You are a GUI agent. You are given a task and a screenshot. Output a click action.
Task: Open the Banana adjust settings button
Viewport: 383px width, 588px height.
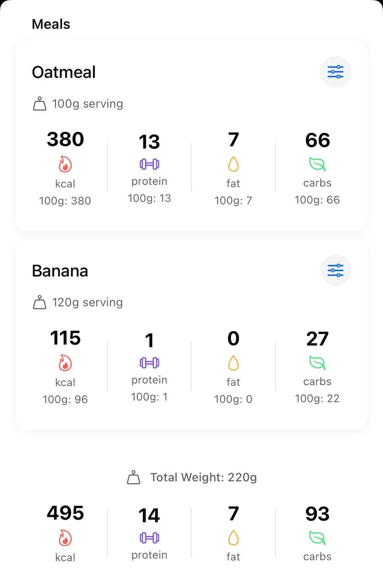tap(336, 270)
